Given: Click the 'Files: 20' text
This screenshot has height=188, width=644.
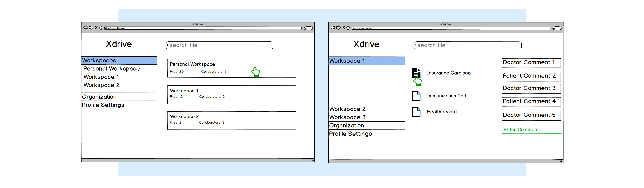Looking at the screenshot, I should click(x=177, y=72).
